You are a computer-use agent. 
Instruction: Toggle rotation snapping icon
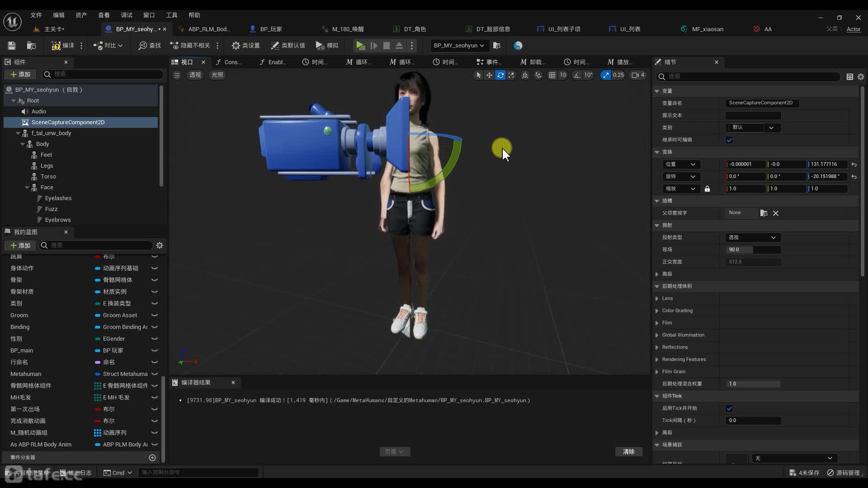pos(577,75)
